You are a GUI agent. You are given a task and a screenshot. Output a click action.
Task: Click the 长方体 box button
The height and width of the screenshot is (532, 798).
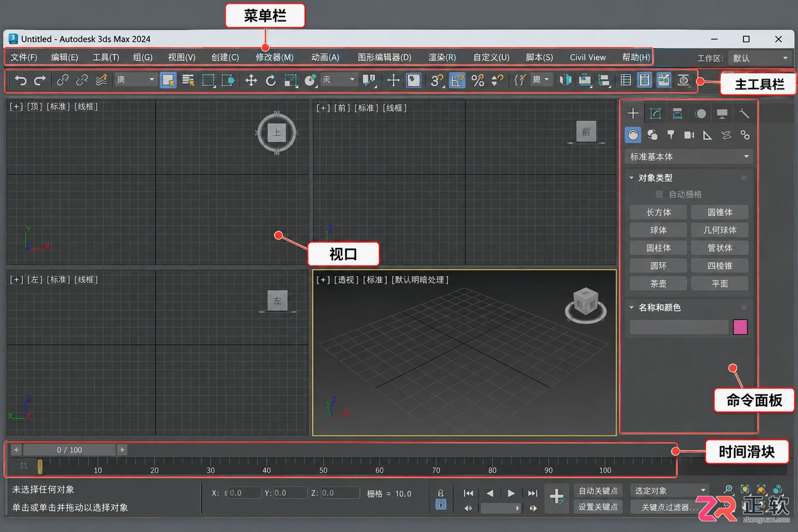click(x=658, y=212)
